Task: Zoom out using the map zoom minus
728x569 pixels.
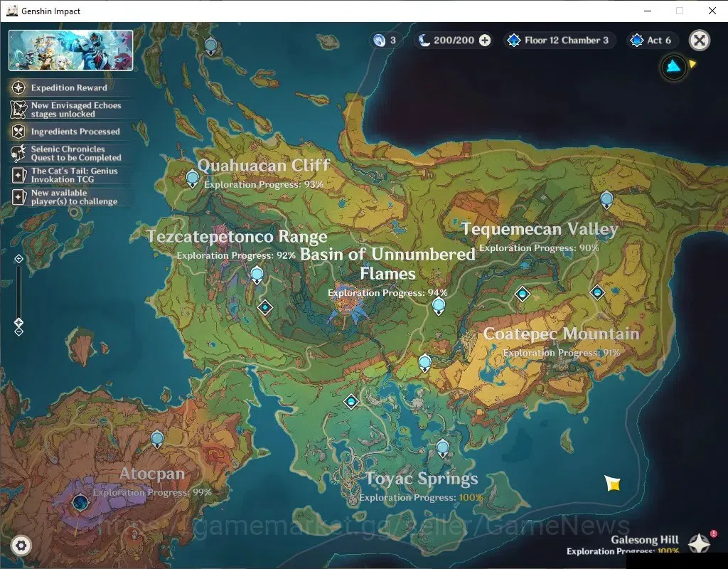Action: (x=18, y=331)
